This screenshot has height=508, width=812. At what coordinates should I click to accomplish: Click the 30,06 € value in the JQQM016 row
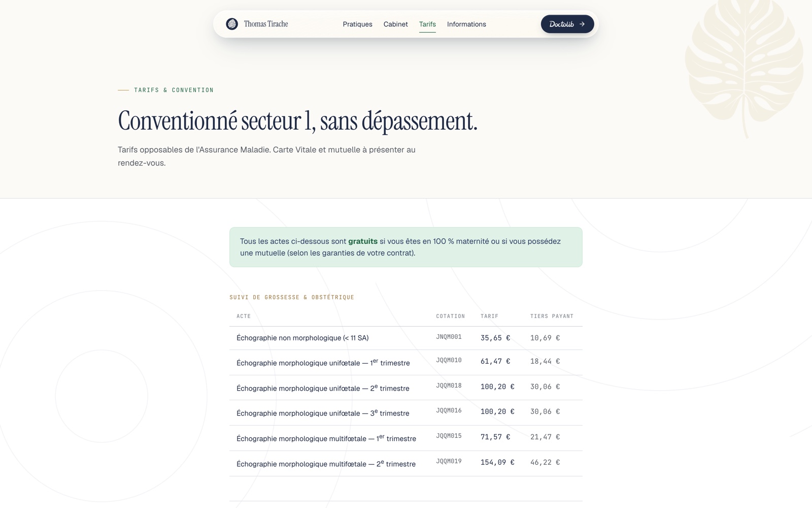point(545,411)
